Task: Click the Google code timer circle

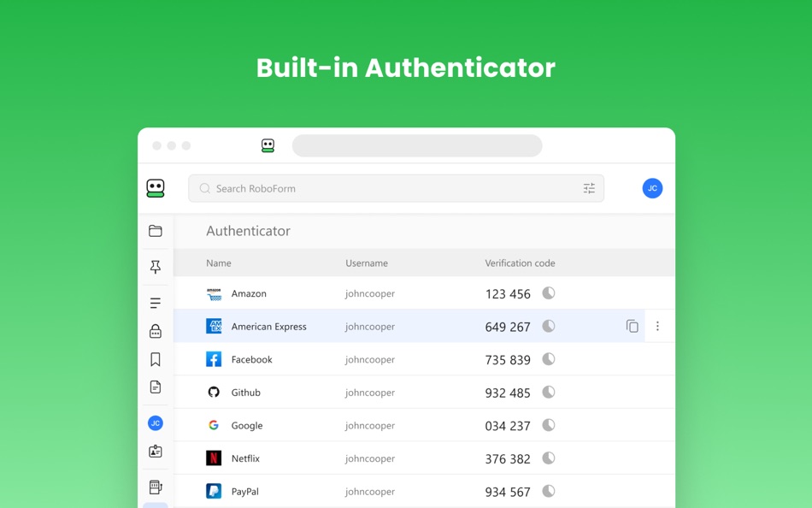Action: click(x=549, y=425)
